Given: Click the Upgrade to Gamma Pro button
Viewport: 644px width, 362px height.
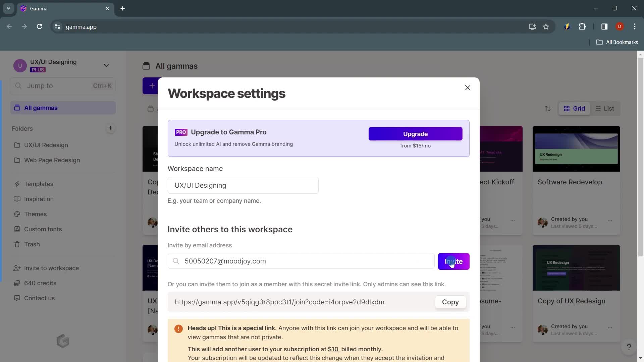Looking at the screenshot, I should tap(415, 133).
